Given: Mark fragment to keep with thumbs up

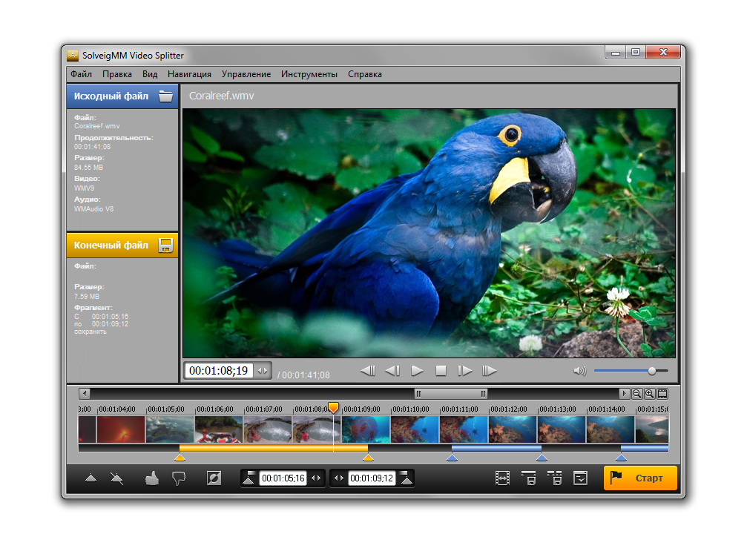Looking at the screenshot, I should [x=152, y=479].
